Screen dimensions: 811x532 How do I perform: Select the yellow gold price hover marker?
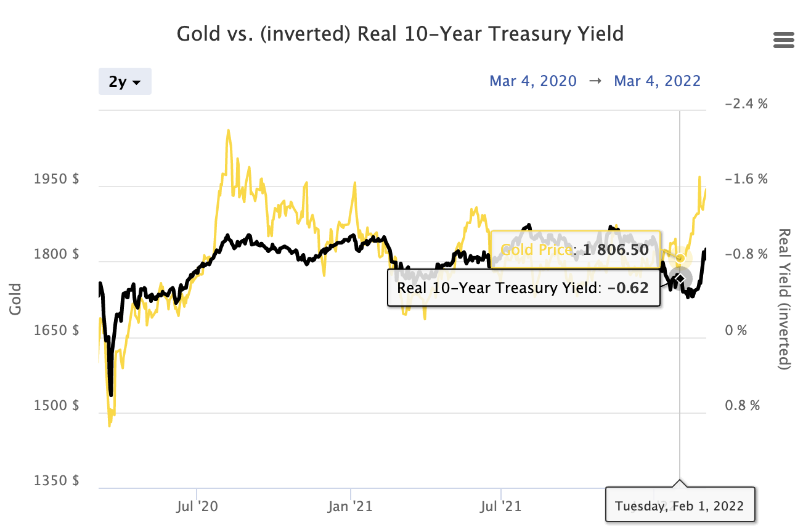(680, 258)
